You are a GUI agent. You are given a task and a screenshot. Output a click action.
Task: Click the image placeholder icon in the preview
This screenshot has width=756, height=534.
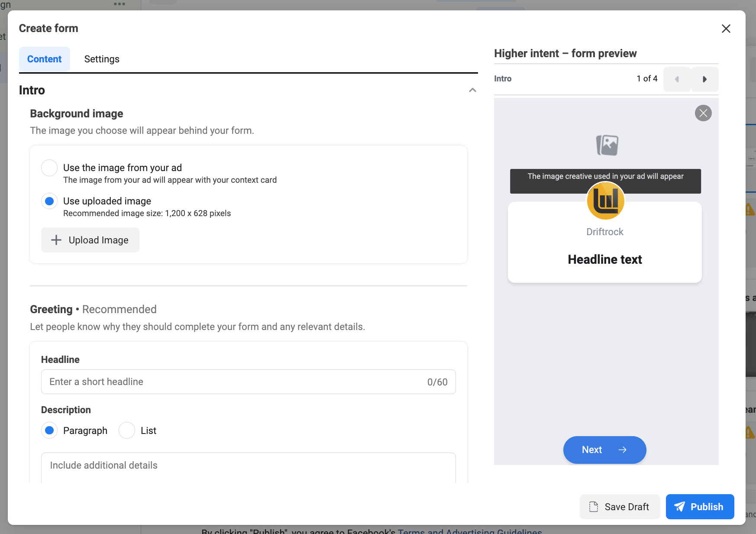(x=607, y=146)
